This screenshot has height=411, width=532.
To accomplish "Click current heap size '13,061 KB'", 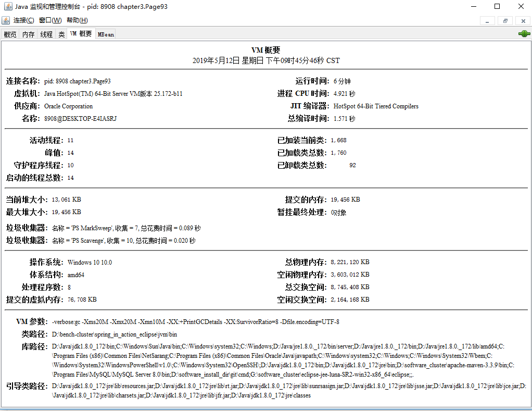I will click(x=66, y=200).
